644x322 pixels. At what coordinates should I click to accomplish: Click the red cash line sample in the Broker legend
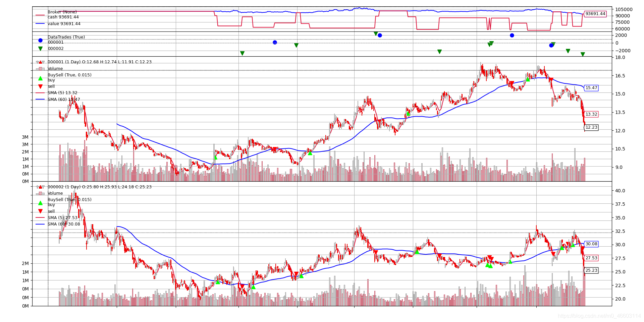(40, 15)
